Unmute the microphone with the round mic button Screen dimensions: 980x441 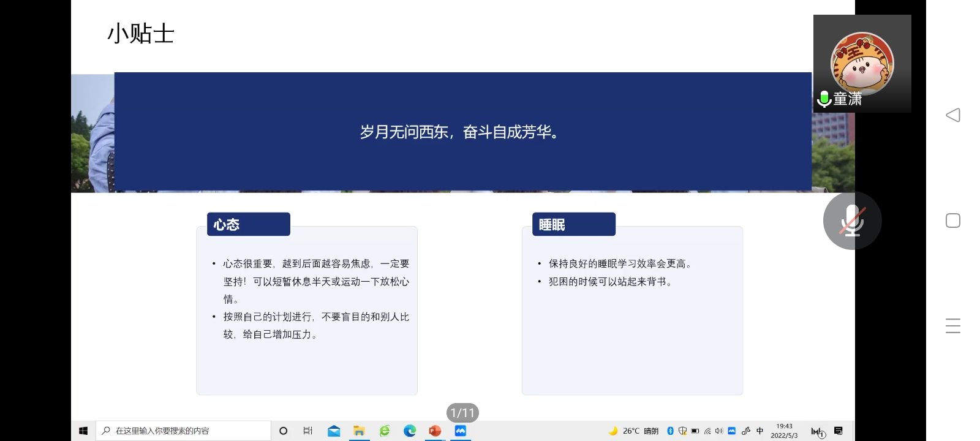852,221
